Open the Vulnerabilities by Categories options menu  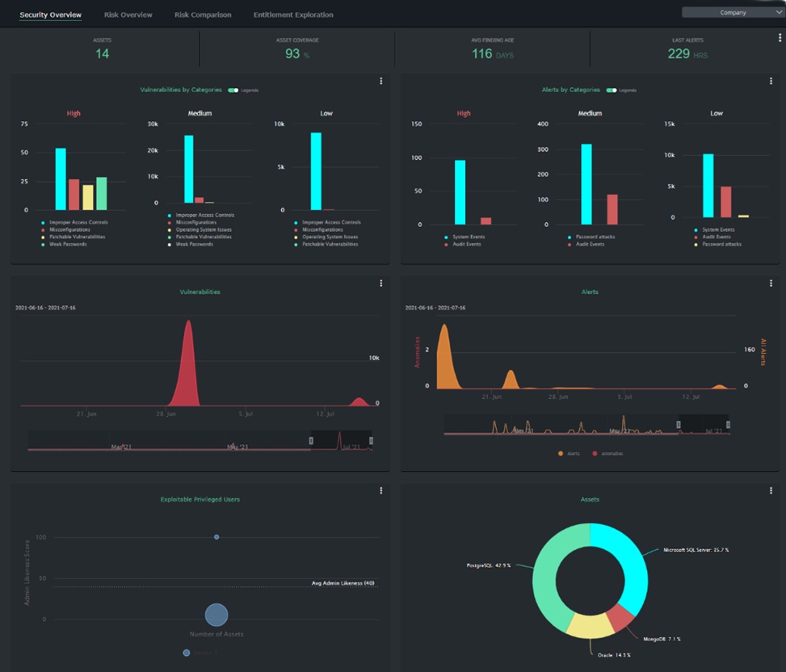point(381,82)
